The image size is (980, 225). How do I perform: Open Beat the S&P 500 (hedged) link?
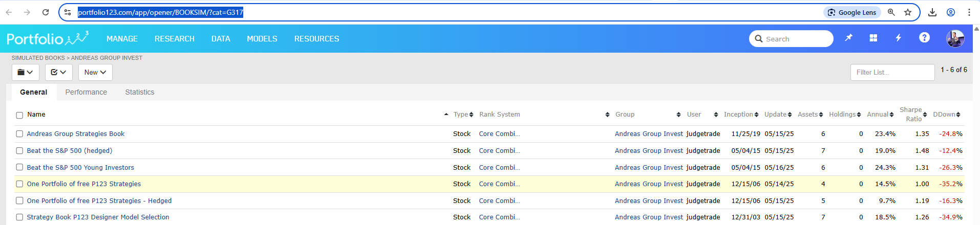70,151
